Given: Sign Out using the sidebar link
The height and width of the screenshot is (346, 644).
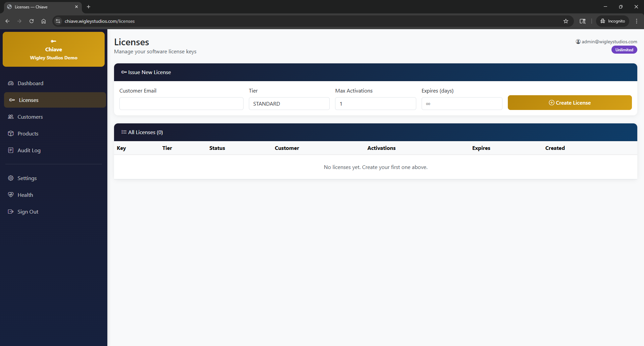Looking at the screenshot, I should point(28,212).
